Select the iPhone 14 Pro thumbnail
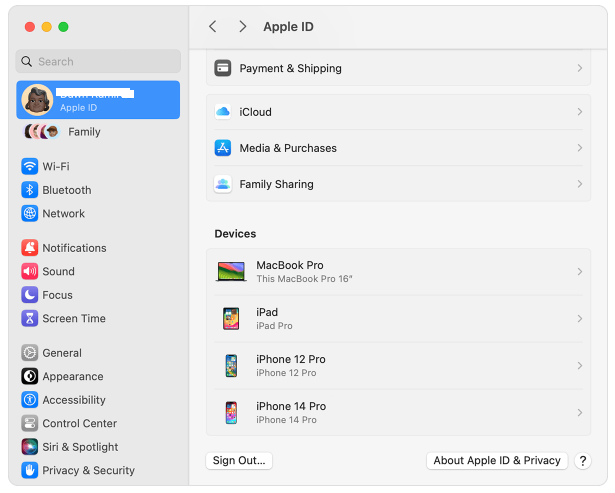The width and height of the screenshot is (615, 493). [231, 413]
